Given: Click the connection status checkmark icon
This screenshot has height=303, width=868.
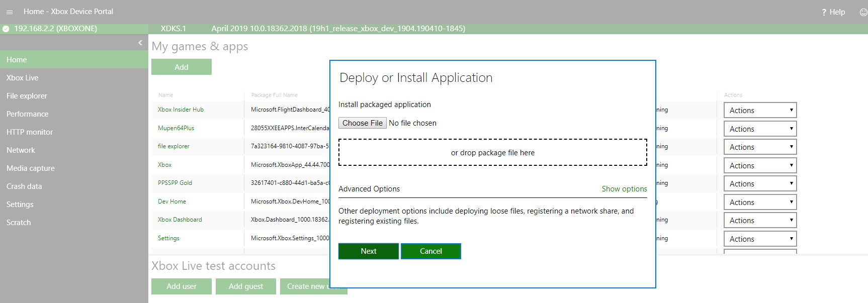Looking at the screenshot, I should 6,29.
